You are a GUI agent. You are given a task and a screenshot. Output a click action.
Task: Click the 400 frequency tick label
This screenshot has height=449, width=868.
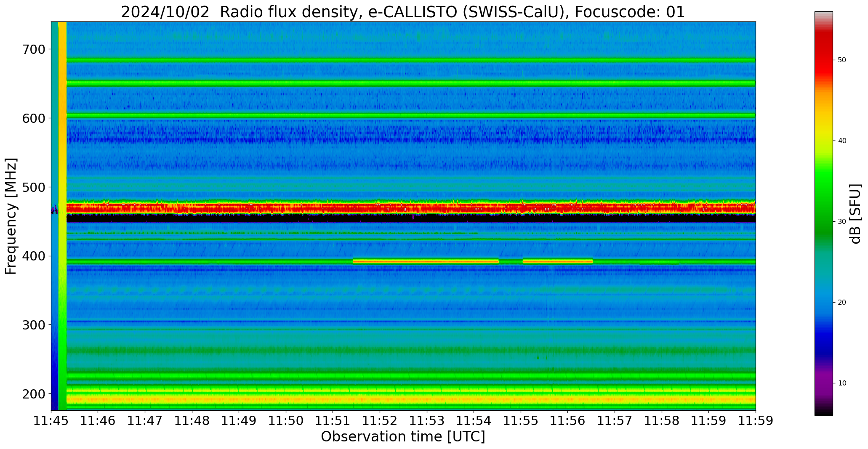[x=33, y=256]
